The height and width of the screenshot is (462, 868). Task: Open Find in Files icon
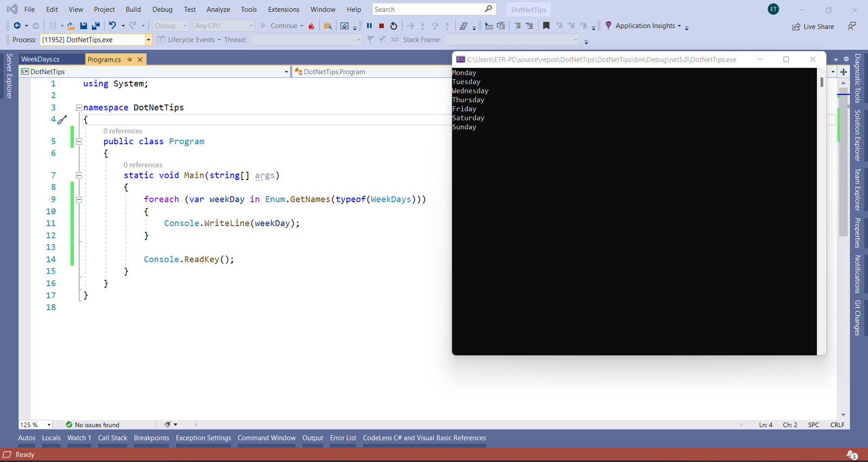(328, 26)
